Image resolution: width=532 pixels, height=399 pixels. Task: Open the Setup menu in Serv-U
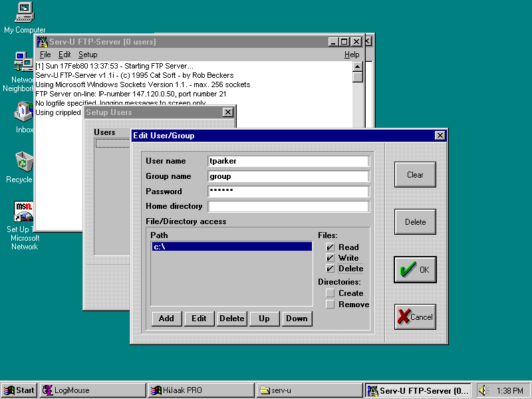pyautogui.click(x=88, y=55)
